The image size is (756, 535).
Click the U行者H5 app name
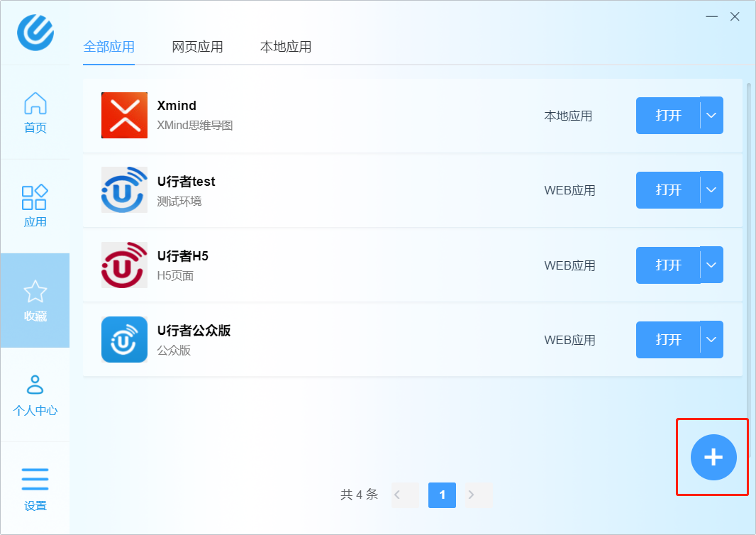[183, 256]
